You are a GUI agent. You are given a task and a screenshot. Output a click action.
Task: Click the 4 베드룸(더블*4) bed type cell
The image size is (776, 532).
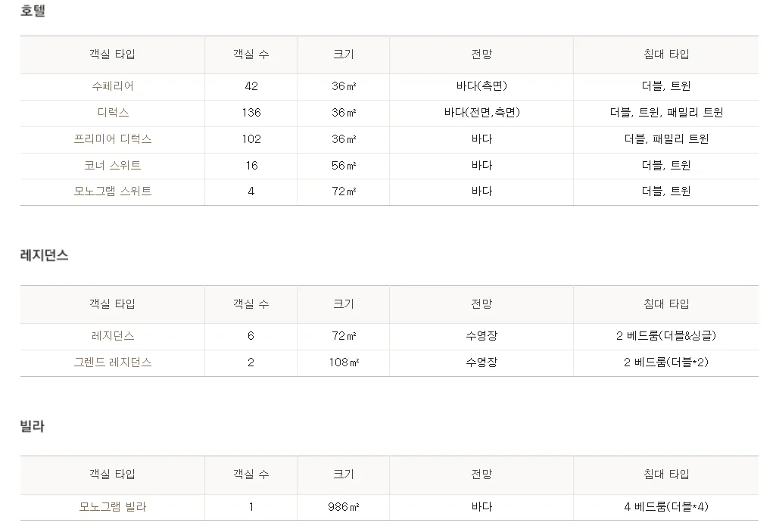(666, 507)
